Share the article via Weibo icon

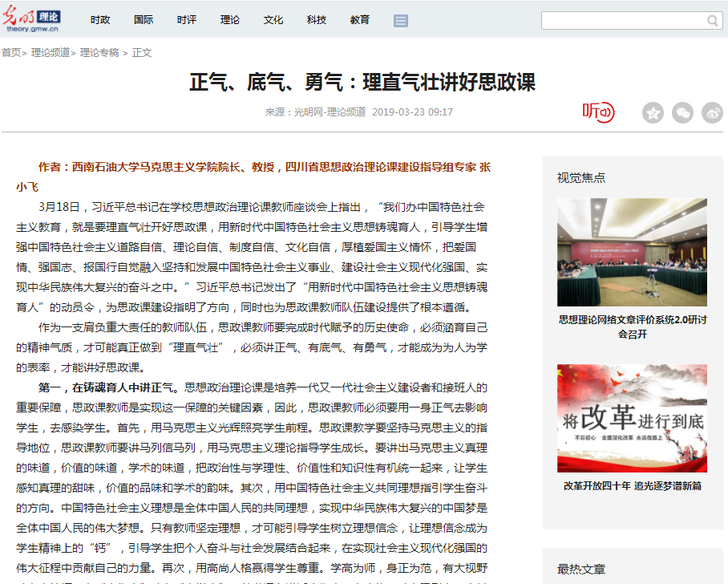pos(712,113)
